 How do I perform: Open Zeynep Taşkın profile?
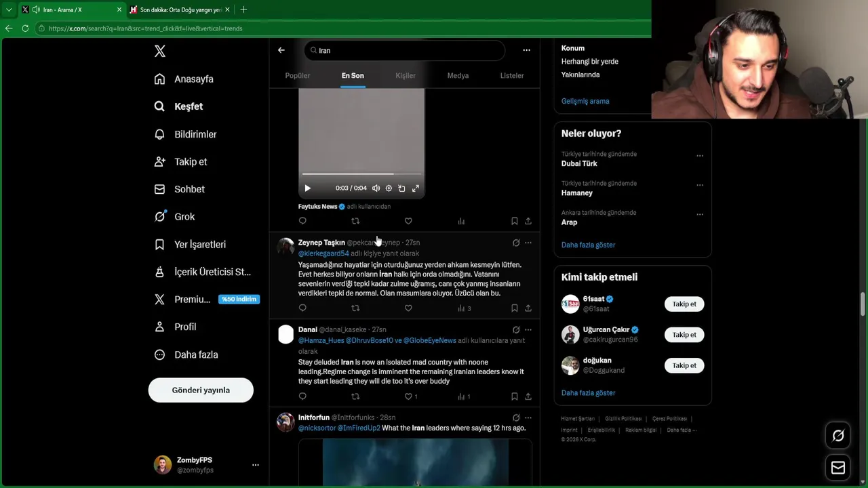click(x=321, y=243)
